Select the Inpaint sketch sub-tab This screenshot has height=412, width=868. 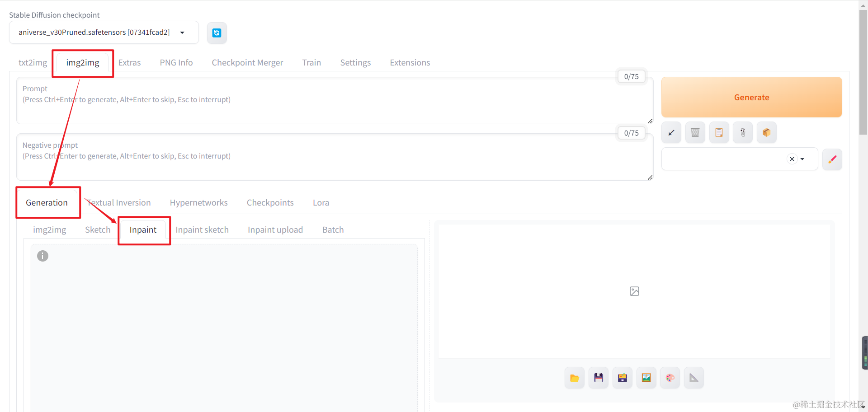pos(202,229)
